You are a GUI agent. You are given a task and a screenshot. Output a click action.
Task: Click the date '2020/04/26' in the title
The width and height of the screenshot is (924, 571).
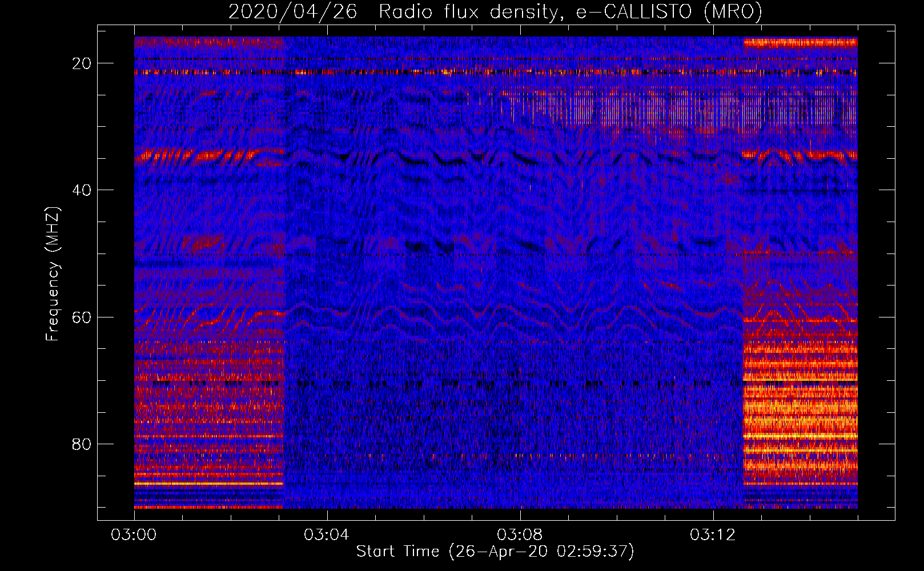tap(293, 11)
